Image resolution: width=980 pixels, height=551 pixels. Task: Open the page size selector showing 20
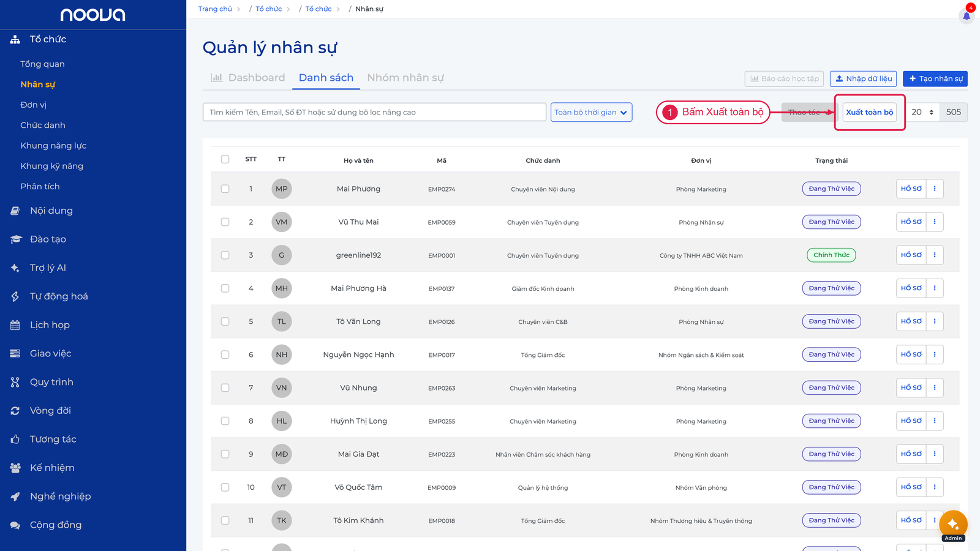pyautogui.click(x=922, y=112)
